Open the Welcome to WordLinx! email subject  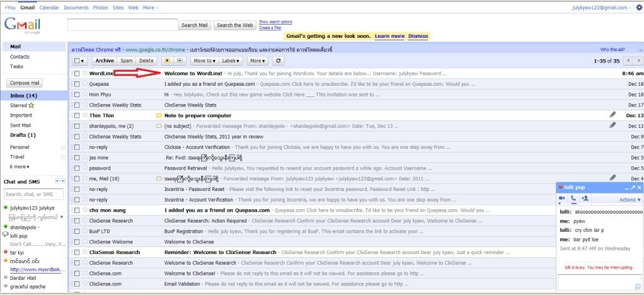coord(193,74)
